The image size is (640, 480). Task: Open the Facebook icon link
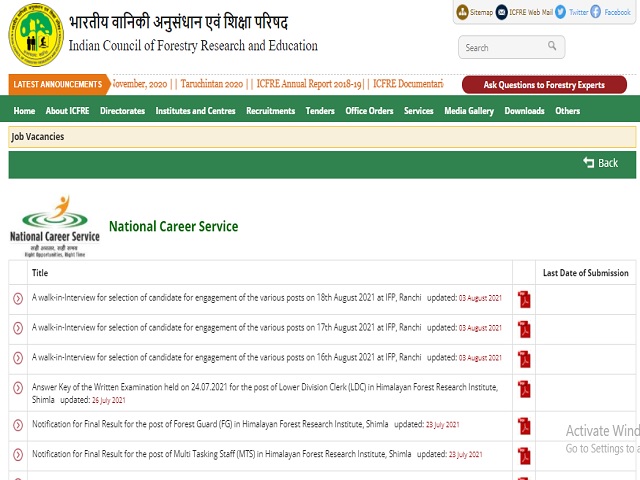pos(597,12)
